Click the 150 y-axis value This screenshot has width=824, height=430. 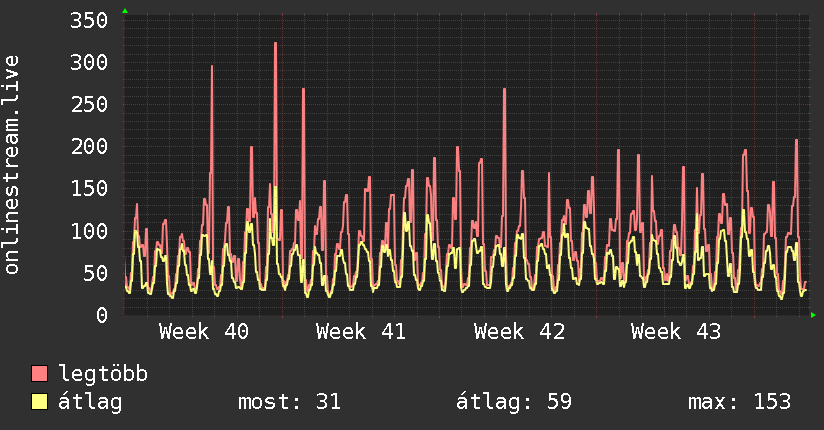[89, 188]
